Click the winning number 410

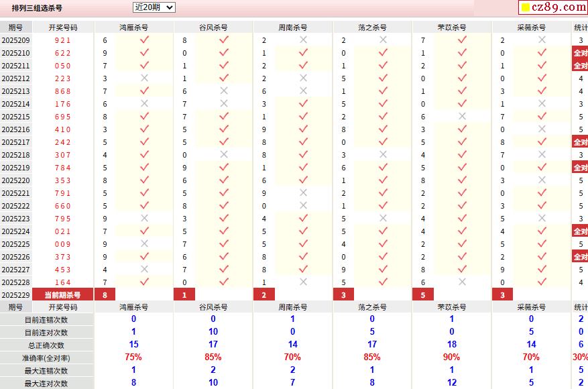click(x=62, y=129)
